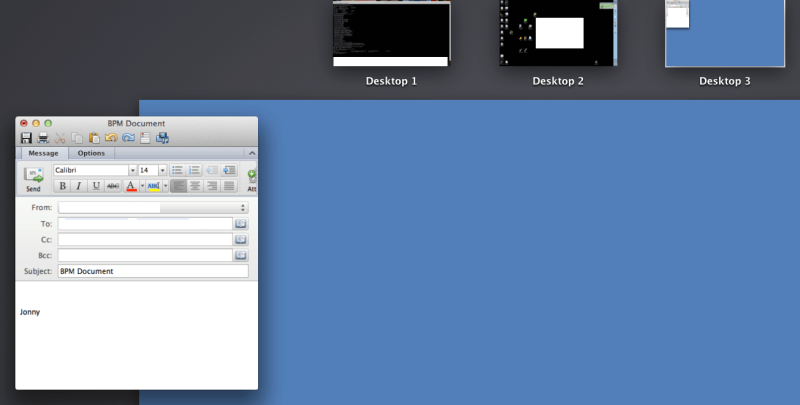The height and width of the screenshot is (405, 800).
Task: Switch to the Options tab
Action: pos(91,153)
